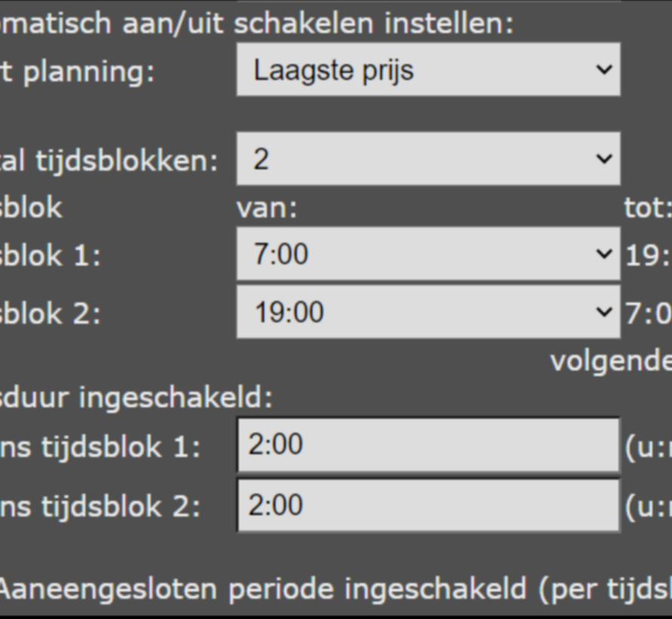Image resolution: width=672 pixels, height=619 pixels.
Task: Click the 'van:' column header text
Action: tap(267, 208)
